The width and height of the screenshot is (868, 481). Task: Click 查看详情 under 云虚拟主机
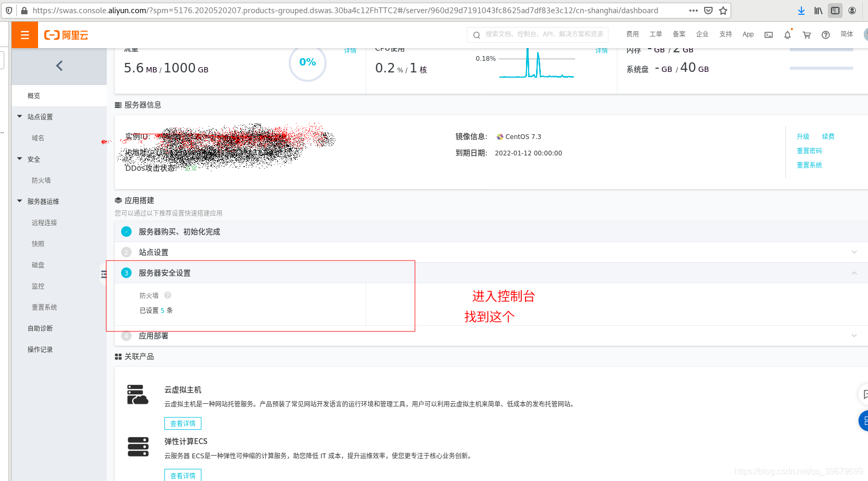pos(183,423)
